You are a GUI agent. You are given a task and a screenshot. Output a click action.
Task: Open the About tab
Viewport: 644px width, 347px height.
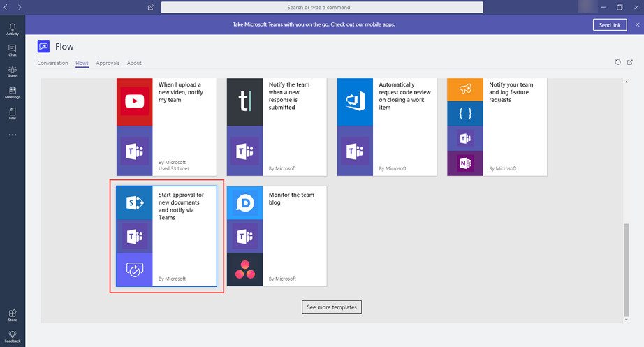click(x=134, y=63)
